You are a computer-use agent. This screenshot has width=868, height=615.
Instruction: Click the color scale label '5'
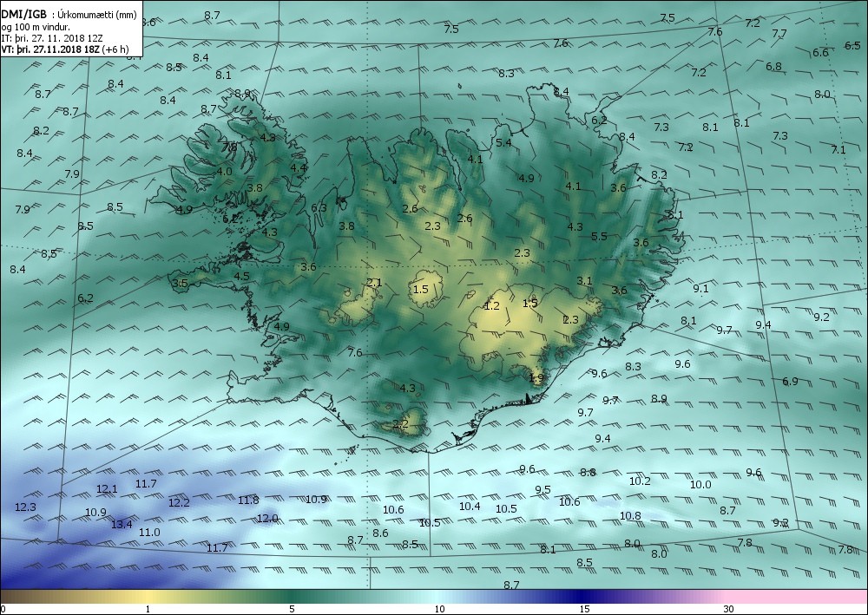tap(292, 610)
